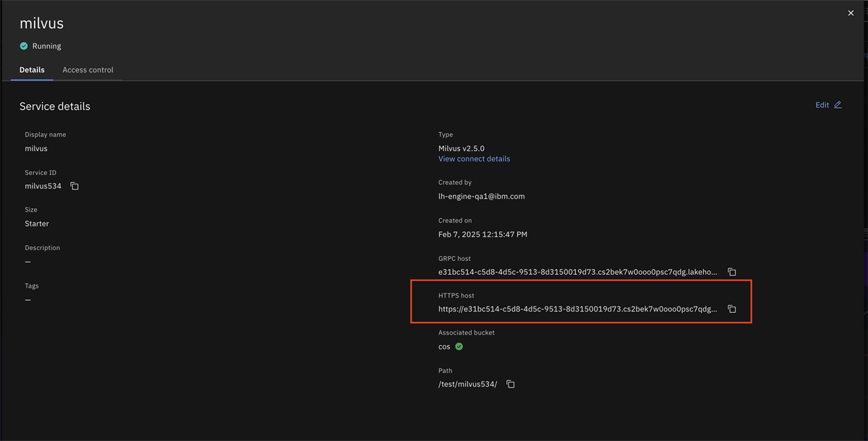Image resolution: width=868 pixels, height=441 pixels.
Task: Switch to the Access control tab
Action: click(88, 69)
